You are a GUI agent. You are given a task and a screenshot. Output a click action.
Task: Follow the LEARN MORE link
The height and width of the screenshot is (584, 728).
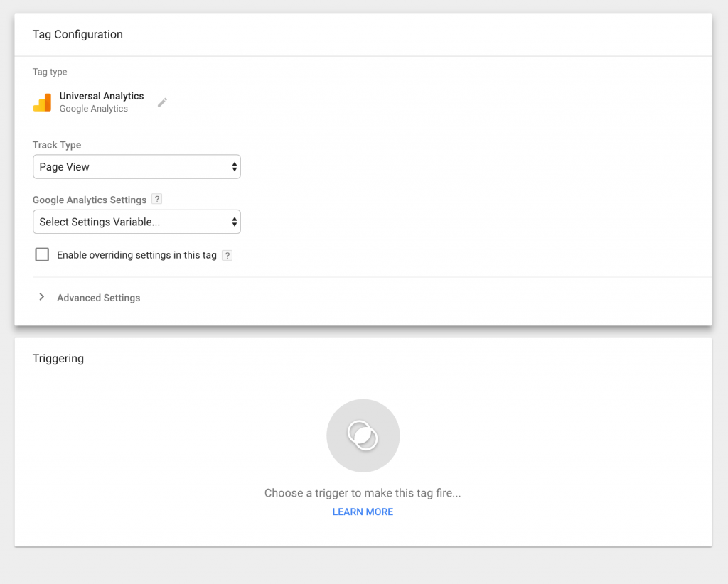363,512
